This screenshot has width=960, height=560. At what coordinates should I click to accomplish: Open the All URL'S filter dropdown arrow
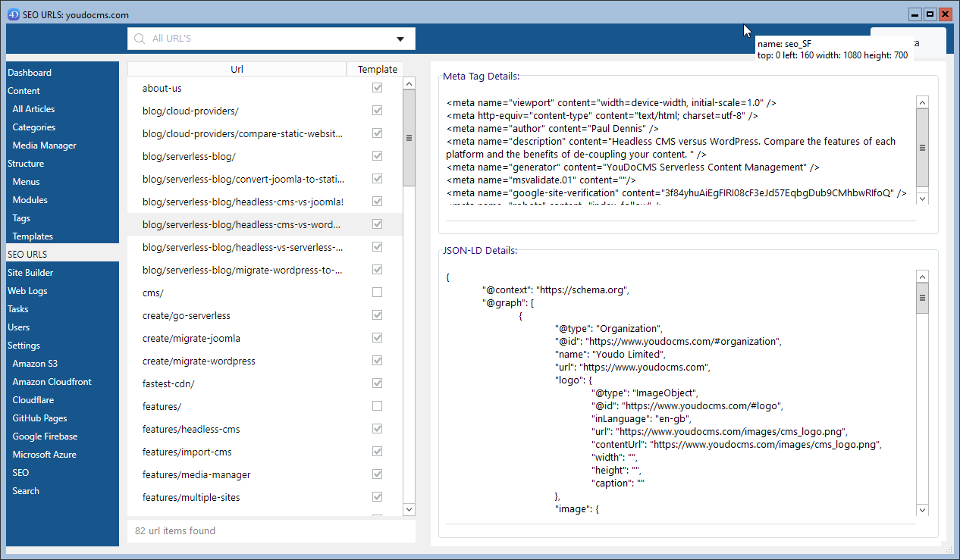click(x=400, y=39)
